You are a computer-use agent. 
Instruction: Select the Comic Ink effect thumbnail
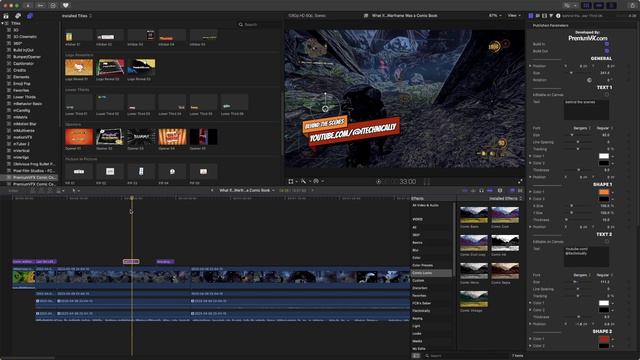click(x=505, y=243)
